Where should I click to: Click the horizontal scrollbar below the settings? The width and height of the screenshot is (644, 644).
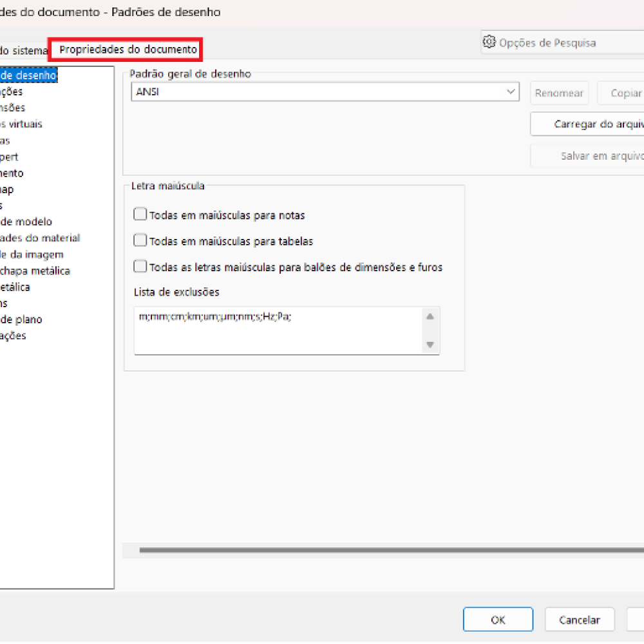tap(386, 550)
